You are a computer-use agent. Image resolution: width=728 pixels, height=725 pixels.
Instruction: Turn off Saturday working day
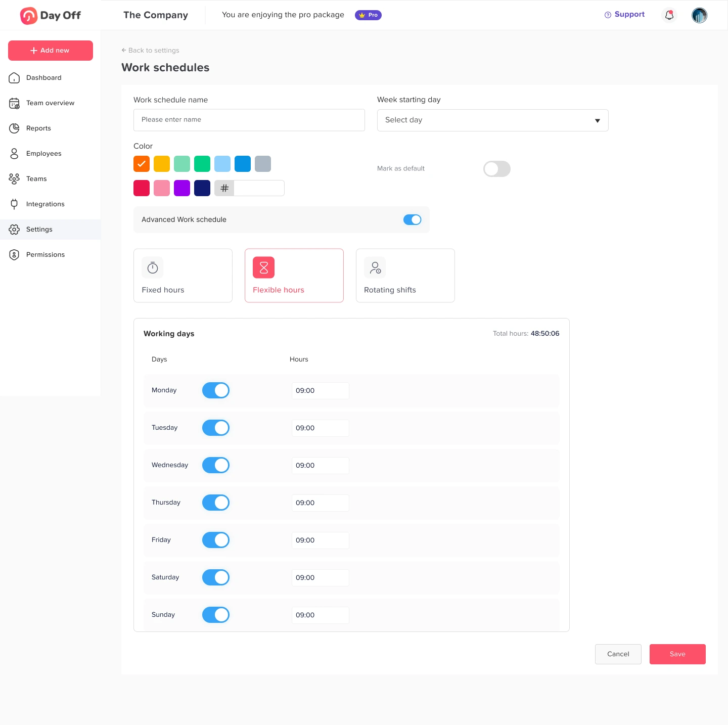(216, 577)
